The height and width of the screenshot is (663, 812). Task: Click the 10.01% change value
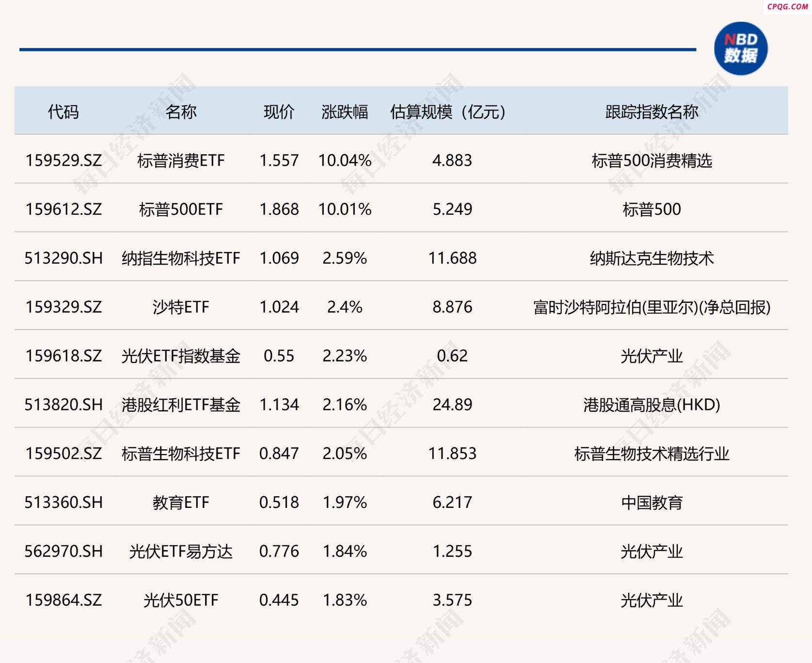coord(345,209)
